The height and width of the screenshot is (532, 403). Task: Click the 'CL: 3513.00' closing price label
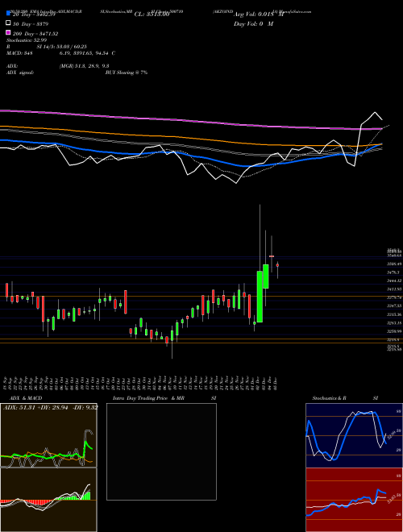pyautogui.click(x=152, y=15)
